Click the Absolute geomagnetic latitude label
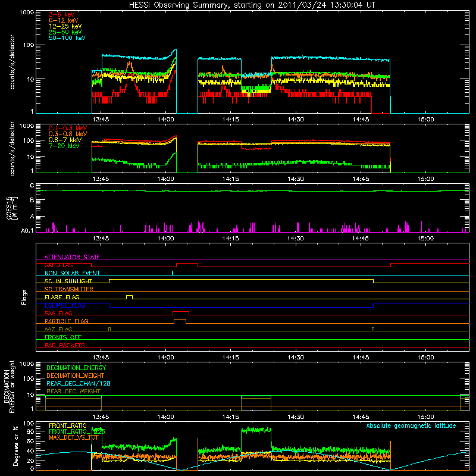Viewport: 476px width, 476px height. pyautogui.click(x=411, y=425)
